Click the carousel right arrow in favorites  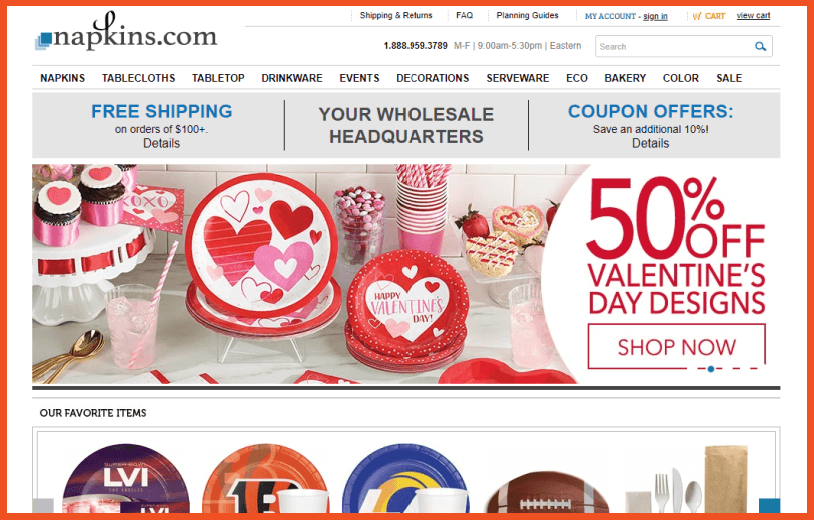click(x=769, y=505)
